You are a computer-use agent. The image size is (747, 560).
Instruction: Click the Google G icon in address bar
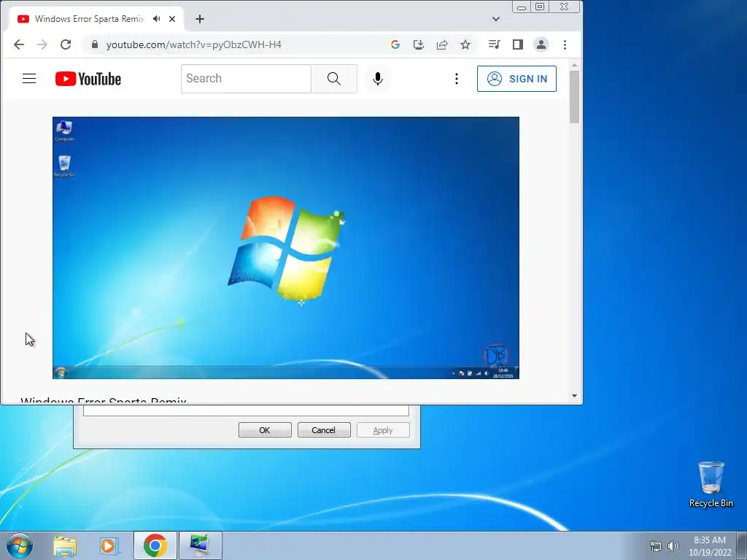(395, 44)
